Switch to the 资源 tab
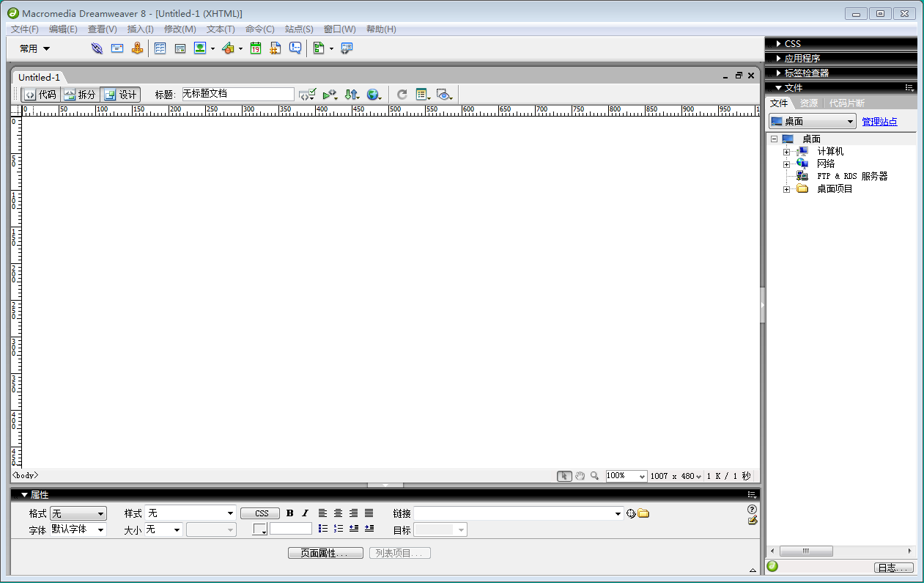Viewport: 924px width, 583px height. [x=808, y=103]
